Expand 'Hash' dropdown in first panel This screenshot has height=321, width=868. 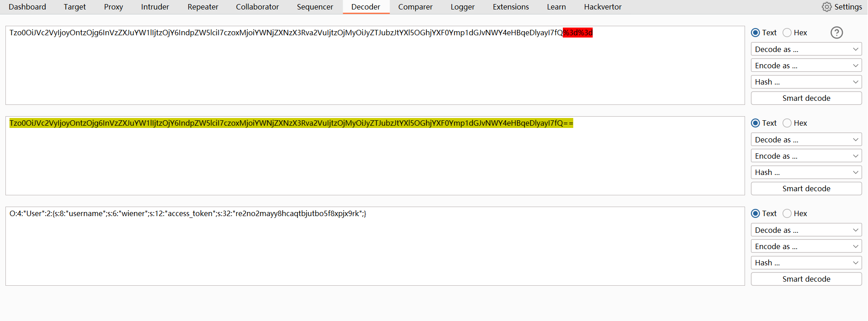tap(807, 82)
